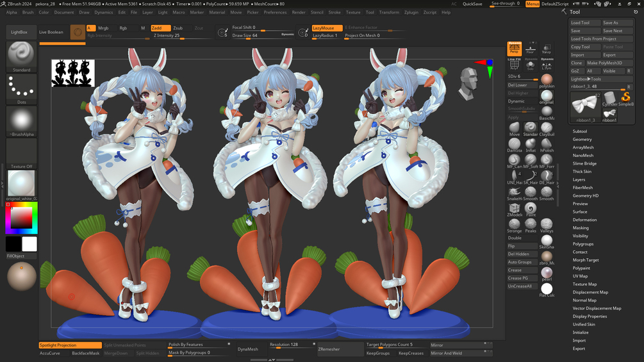Enable BackfaceMask
This screenshot has width=644, height=362.
[85, 353]
